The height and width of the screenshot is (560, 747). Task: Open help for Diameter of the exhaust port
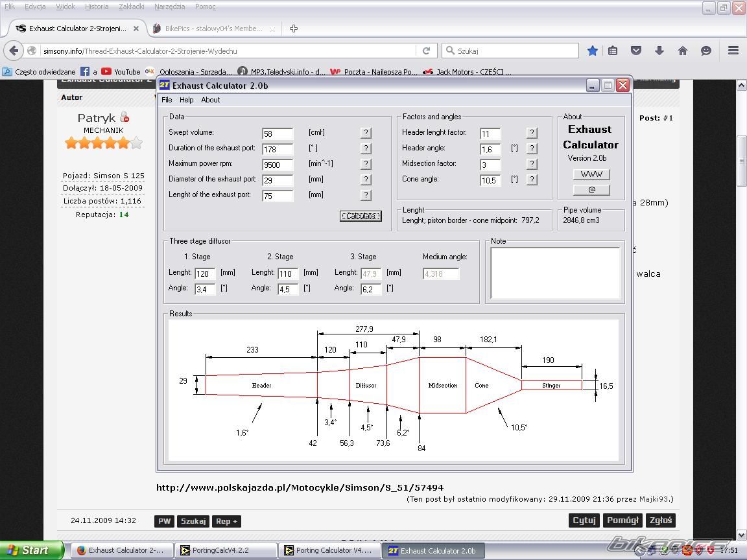366,180
